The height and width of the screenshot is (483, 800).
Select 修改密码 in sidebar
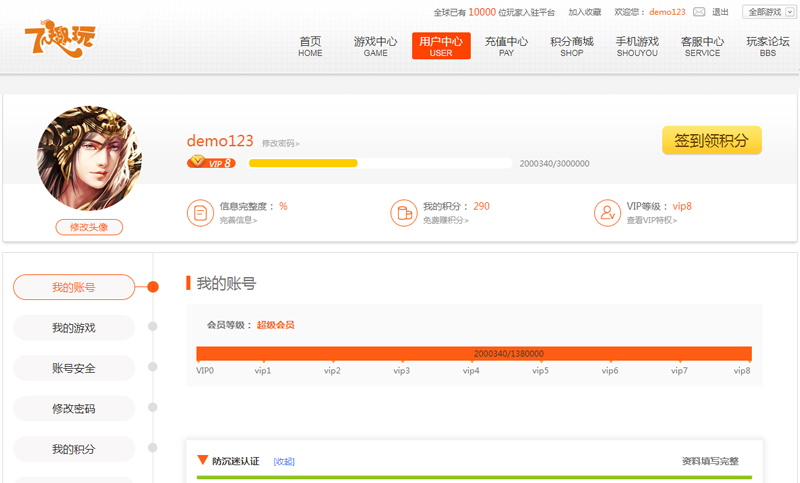point(74,409)
